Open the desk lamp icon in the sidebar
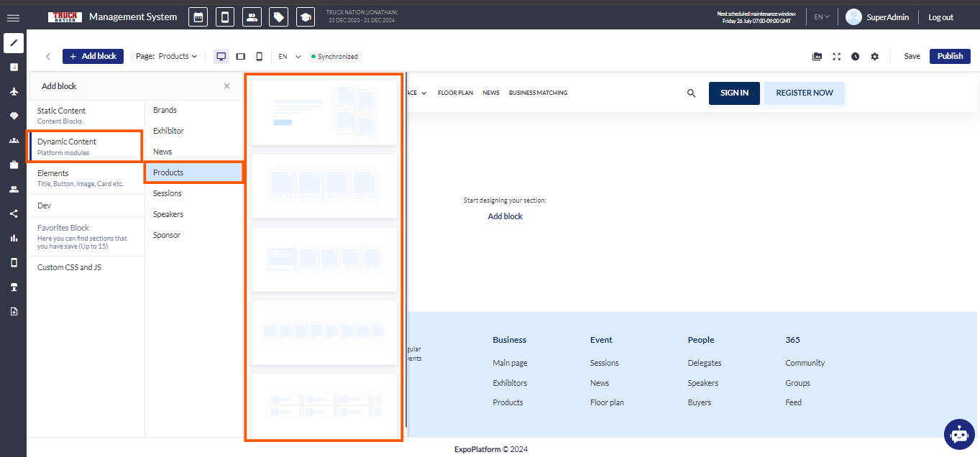Viewport: 980px width, 457px height. click(14, 287)
